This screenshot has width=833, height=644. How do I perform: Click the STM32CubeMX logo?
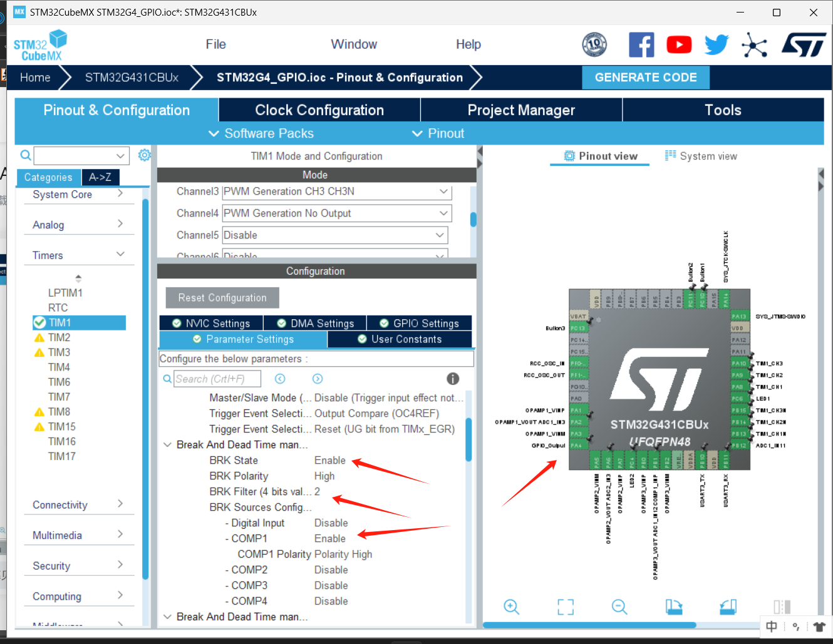[40, 46]
